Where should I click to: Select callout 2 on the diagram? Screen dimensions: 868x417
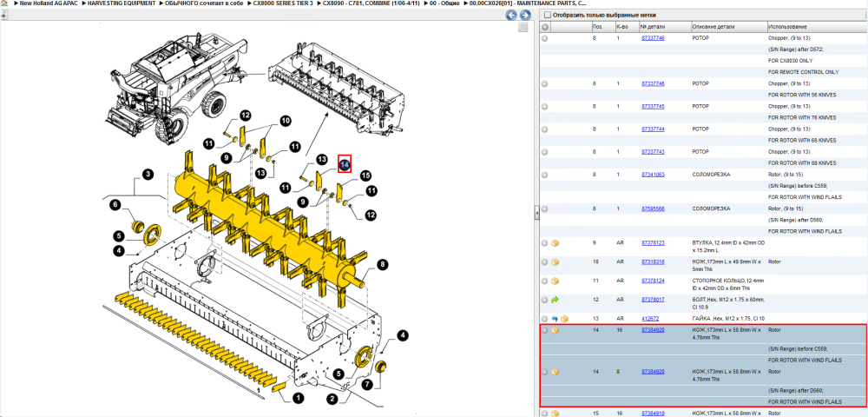[332, 399]
